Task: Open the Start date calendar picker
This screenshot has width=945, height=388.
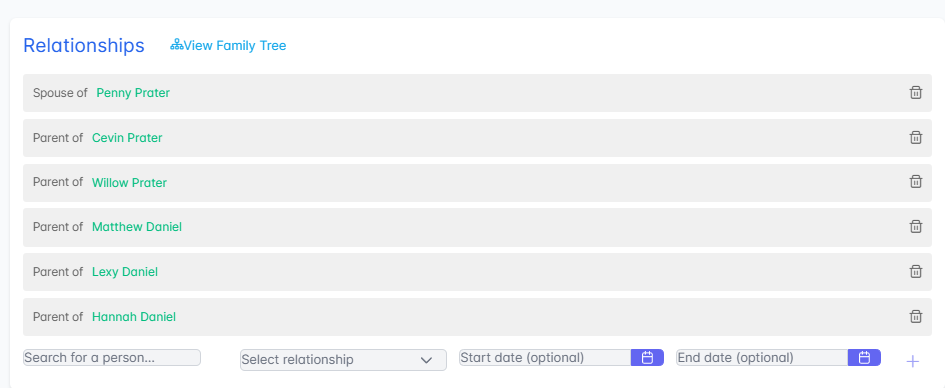Action: pos(647,357)
